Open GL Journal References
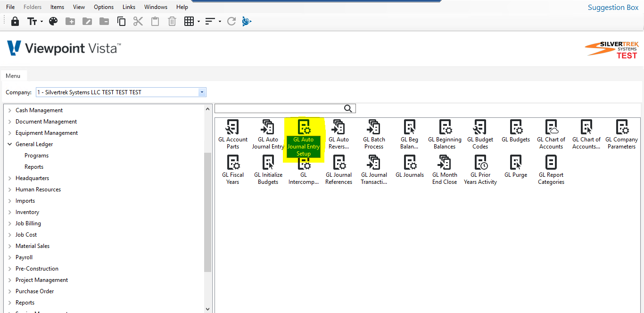 tap(339, 170)
